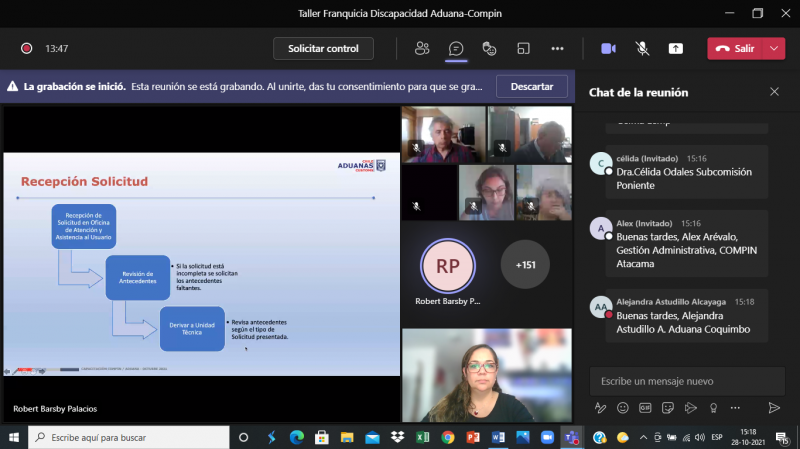This screenshot has height=449, width=800.
Task: Open Cortana circle icon on taskbar
Action: click(243, 437)
